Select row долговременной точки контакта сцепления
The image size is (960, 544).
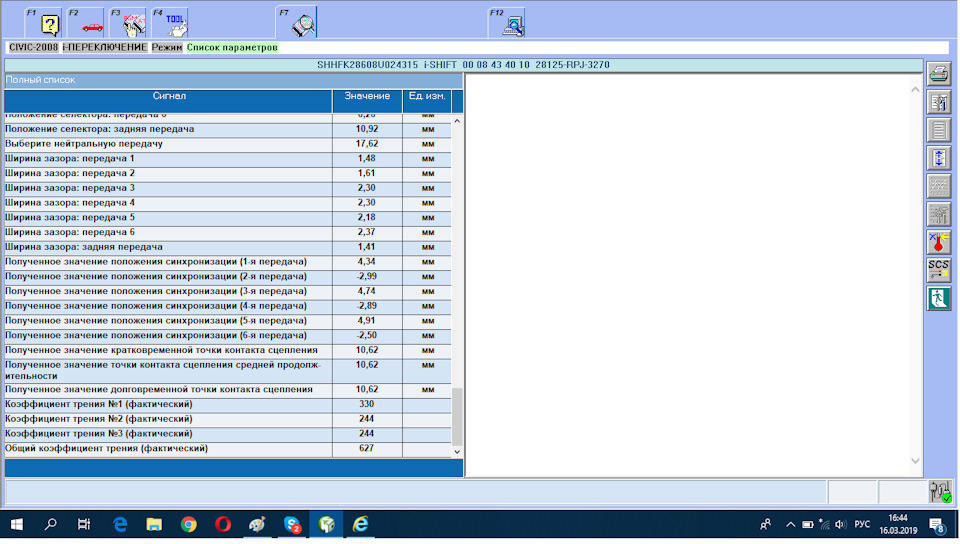(x=228, y=390)
